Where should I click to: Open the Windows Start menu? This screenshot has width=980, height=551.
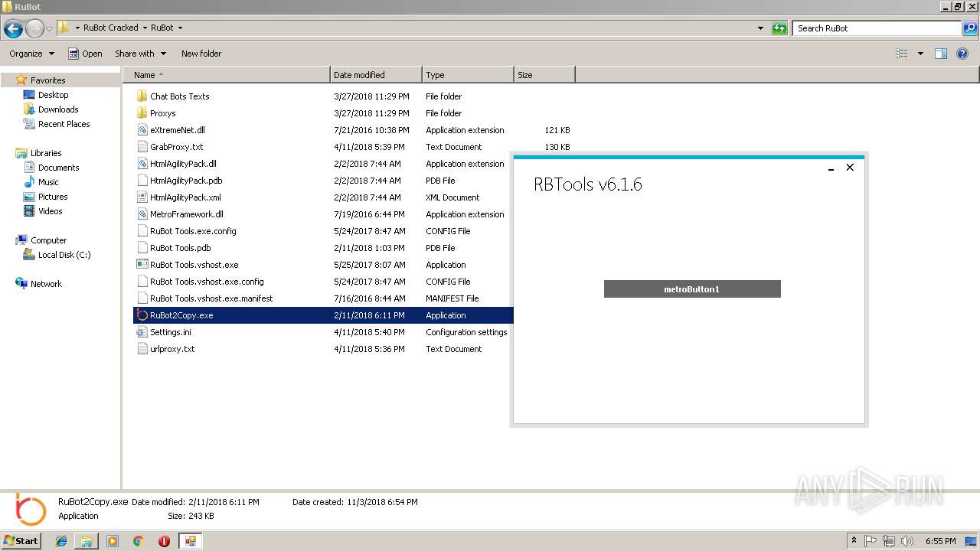click(x=21, y=541)
